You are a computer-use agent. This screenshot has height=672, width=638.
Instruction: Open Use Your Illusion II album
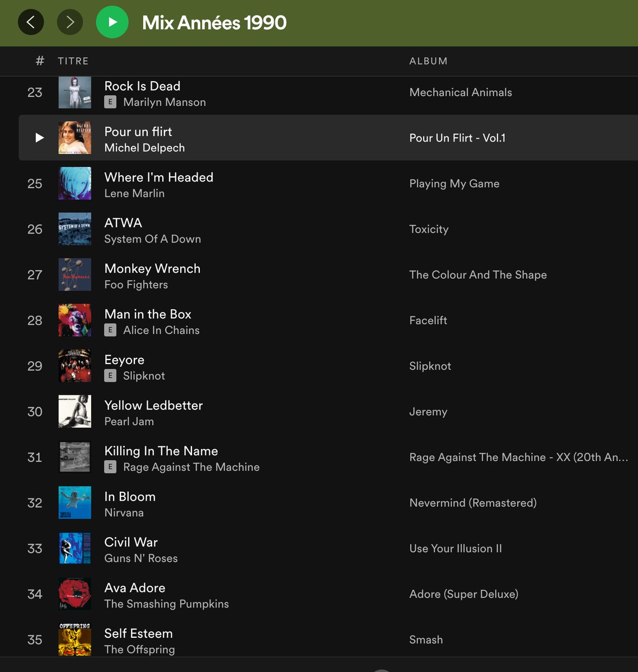click(x=456, y=549)
